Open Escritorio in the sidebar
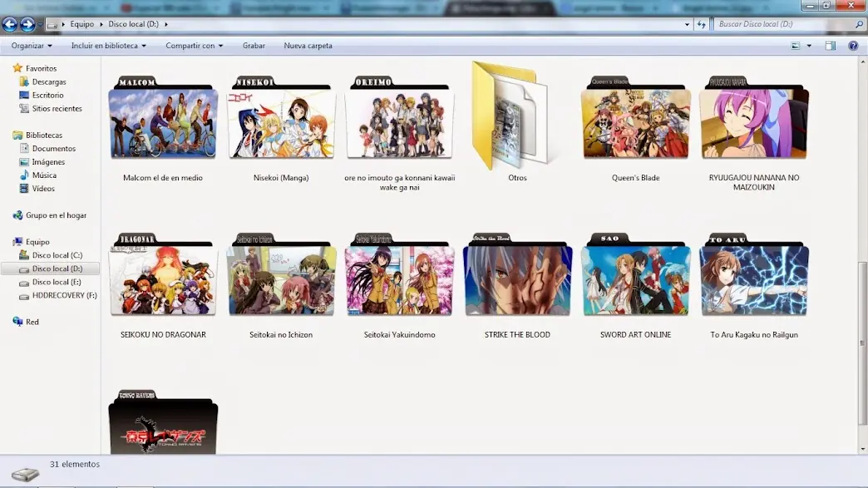Screen dimensions: 868x488 tap(47, 95)
